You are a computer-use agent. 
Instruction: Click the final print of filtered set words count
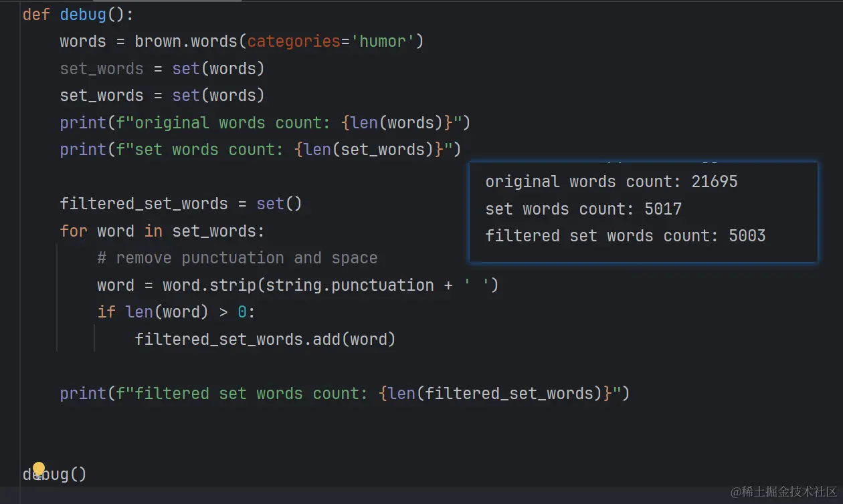[x=345, y=394]
